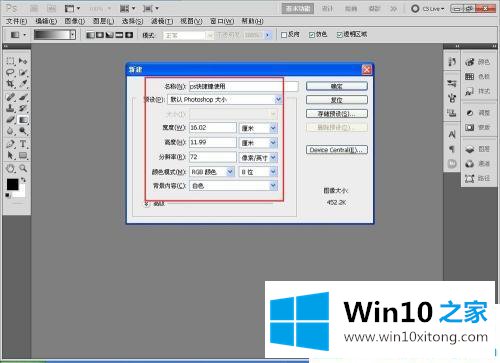Open the Character panel icon
The width and height of the screenshot is (500, 363).
(452, 135)
